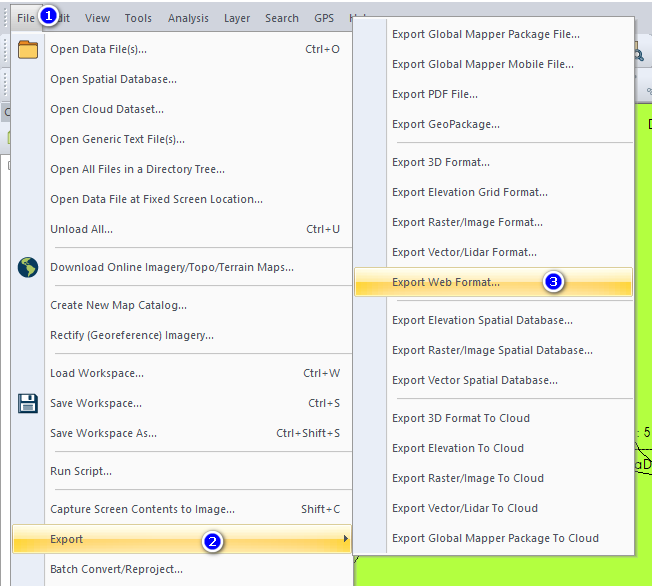
Task: Select Rectify (Georeference) Imagery...
Action: (182, 335)
